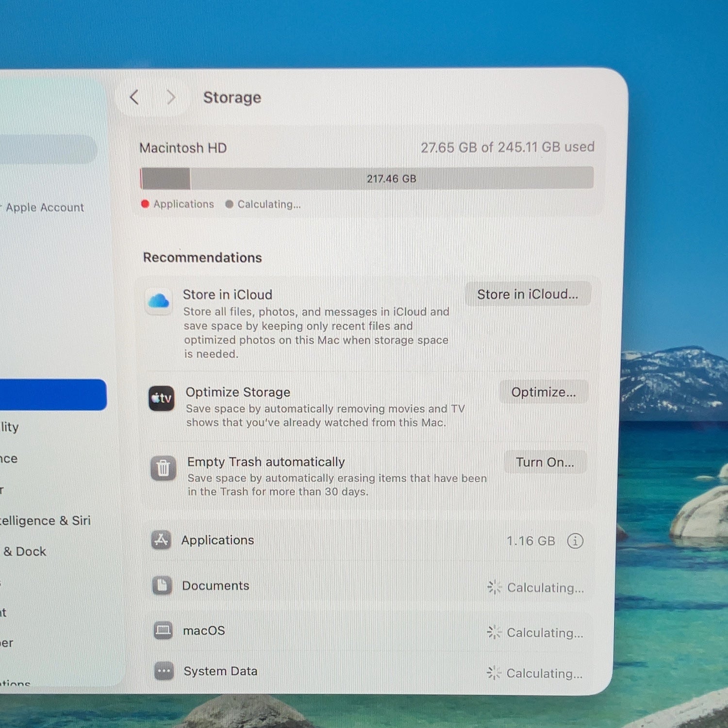Click the 27.65 GB of 245.11 GB used text
Viewport: 728px width, 728px height.
click(507, 147)
